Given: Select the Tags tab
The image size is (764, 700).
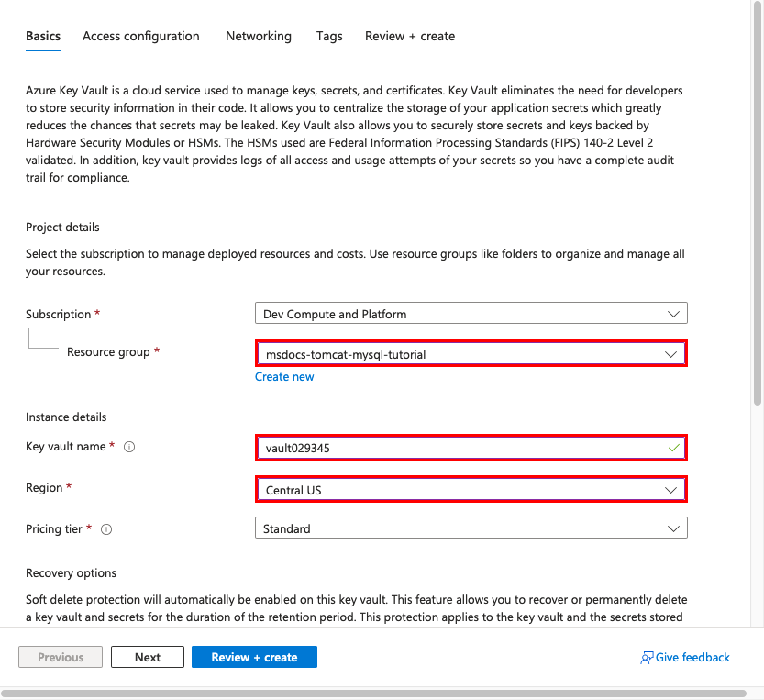Looking at the screenshot, I should tap(328, 36).
